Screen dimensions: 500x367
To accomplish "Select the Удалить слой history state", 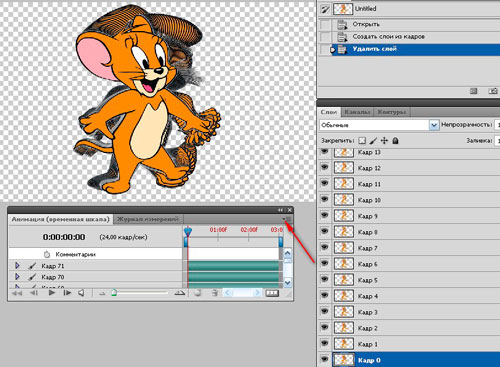I will [374, 49].
